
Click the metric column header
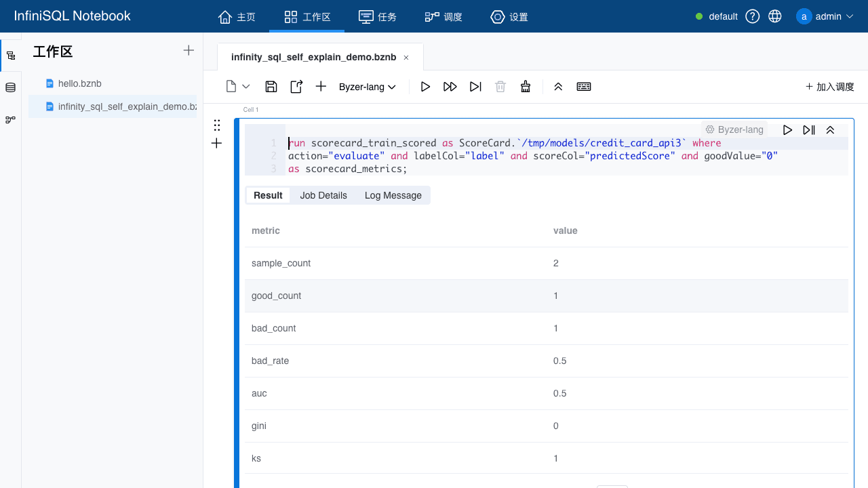(x=266, y=230)
